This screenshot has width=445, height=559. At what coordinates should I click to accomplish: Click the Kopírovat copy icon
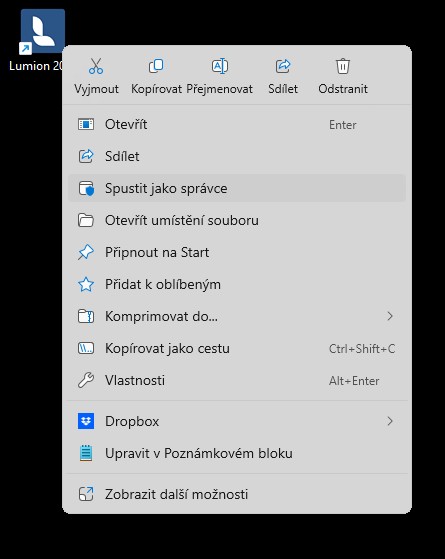156,66
